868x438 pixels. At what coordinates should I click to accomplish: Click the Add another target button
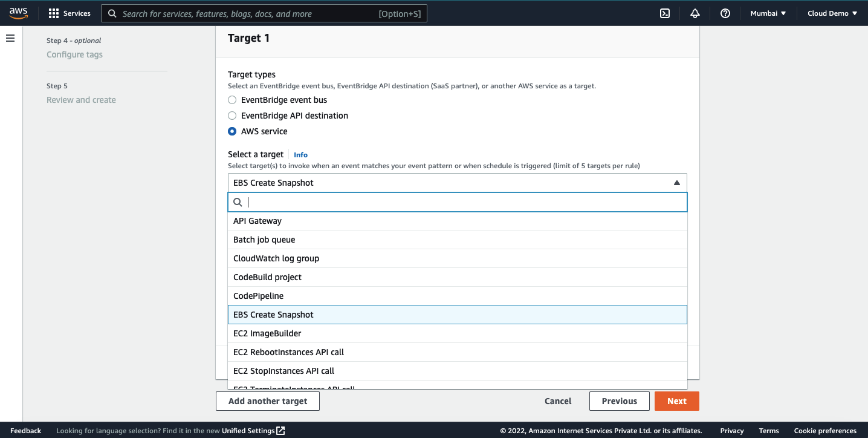click(x=267, y=401)
